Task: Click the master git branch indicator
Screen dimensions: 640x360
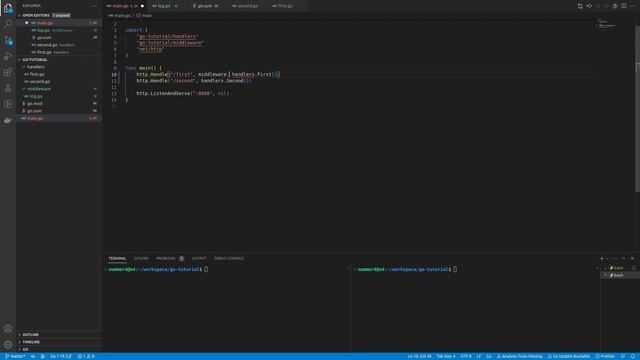Action: (x=15, y=356)
